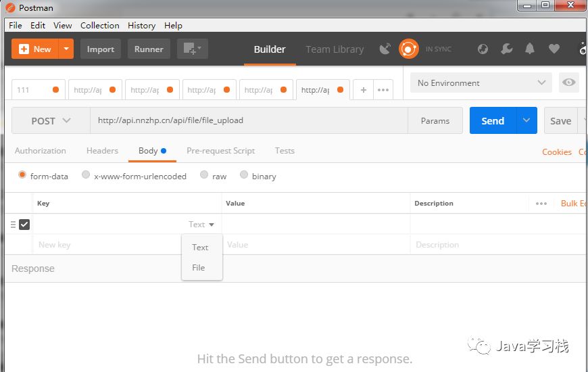Open the File menu
The height and width of the screenshot is (372, 588).
16,26
